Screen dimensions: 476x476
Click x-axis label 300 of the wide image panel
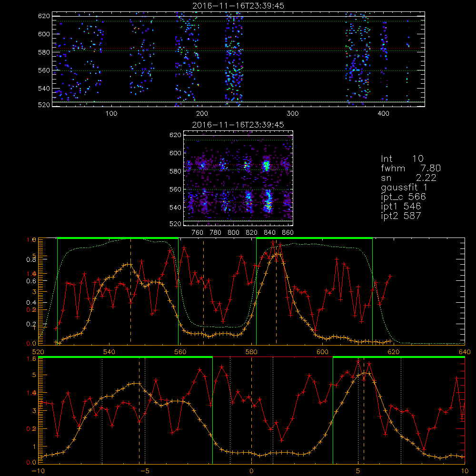(x=293, y=114)
